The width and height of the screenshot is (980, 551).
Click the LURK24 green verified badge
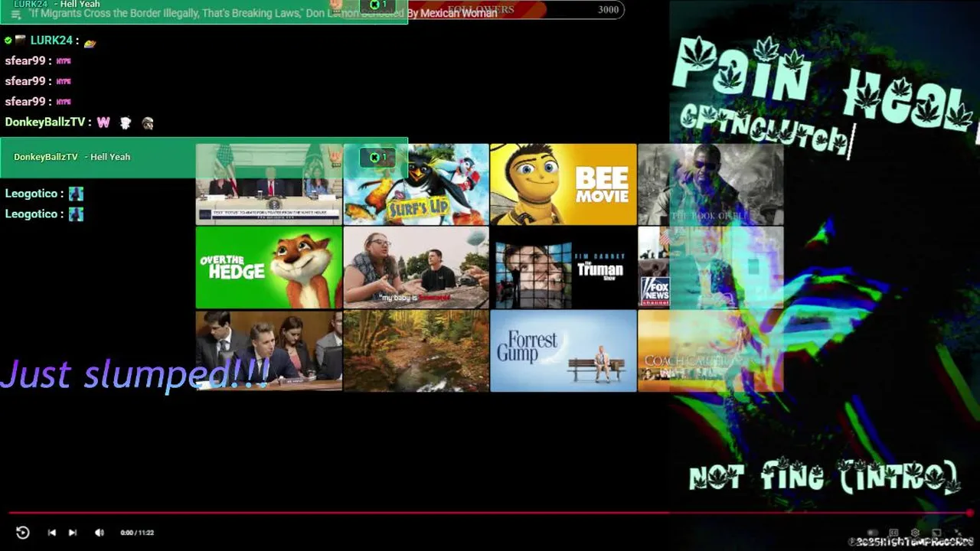8,41
